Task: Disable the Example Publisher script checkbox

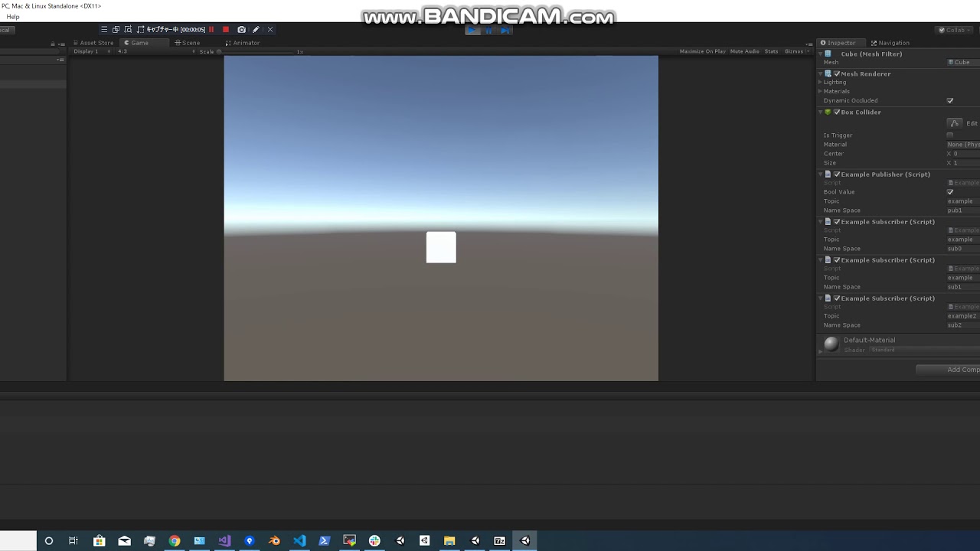Action: point(837,174)
